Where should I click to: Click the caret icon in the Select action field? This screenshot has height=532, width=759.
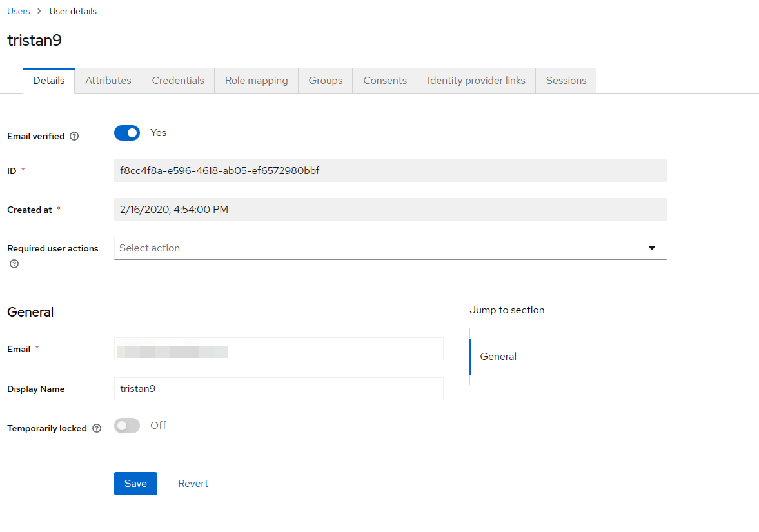pos(652,248)
